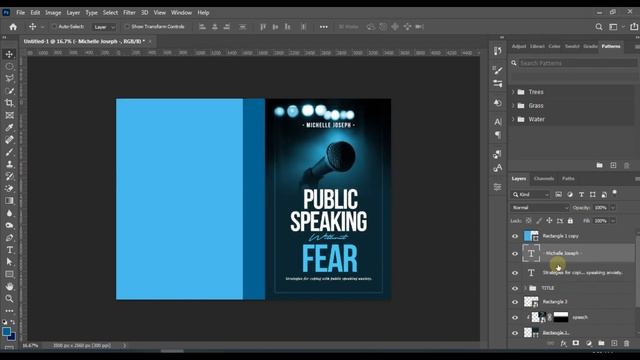The image size is (640, 360).
Task: Expand the Water pattern folder
Action: tap(513, 119)
